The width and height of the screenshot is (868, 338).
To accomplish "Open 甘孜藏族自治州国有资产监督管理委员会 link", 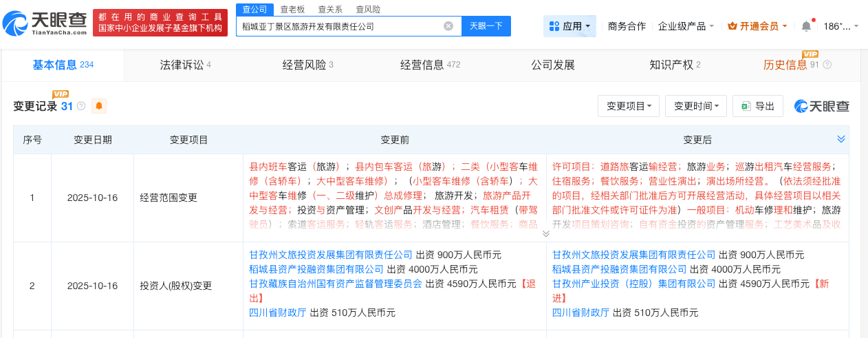I will click(x=336, y=284).
